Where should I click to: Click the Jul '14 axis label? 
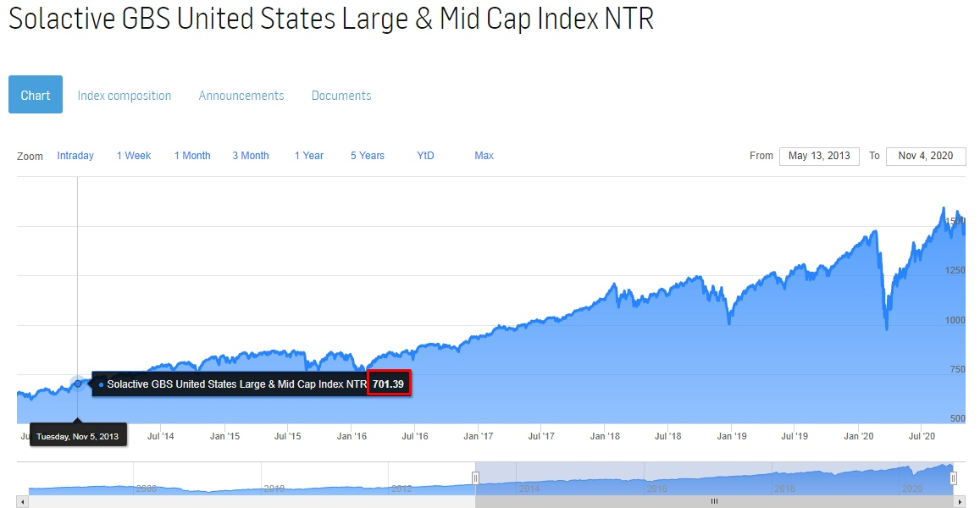pos(161,436)
